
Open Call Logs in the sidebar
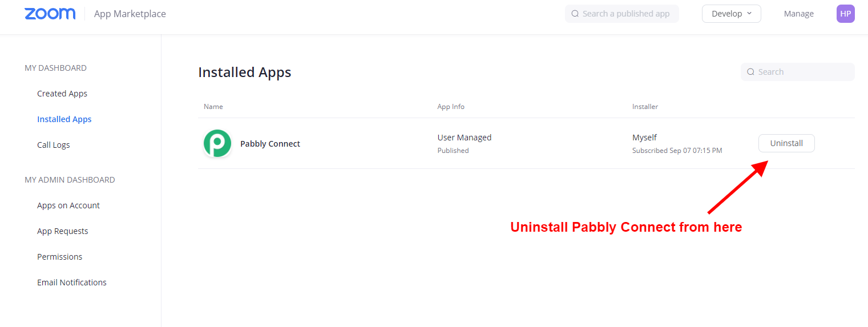54,145
